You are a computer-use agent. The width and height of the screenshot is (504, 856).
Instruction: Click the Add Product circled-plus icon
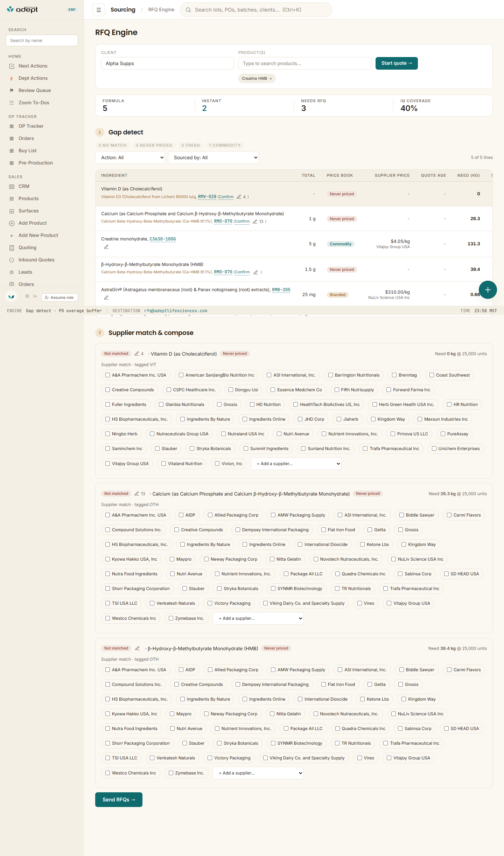pos(12,223)
